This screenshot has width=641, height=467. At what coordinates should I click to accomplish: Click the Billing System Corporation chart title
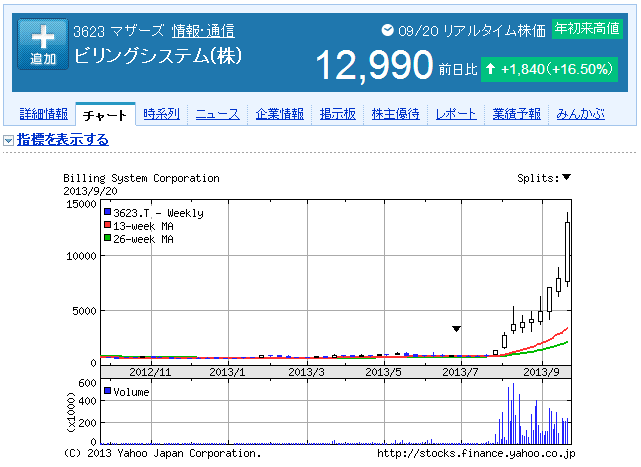[141, 178]
